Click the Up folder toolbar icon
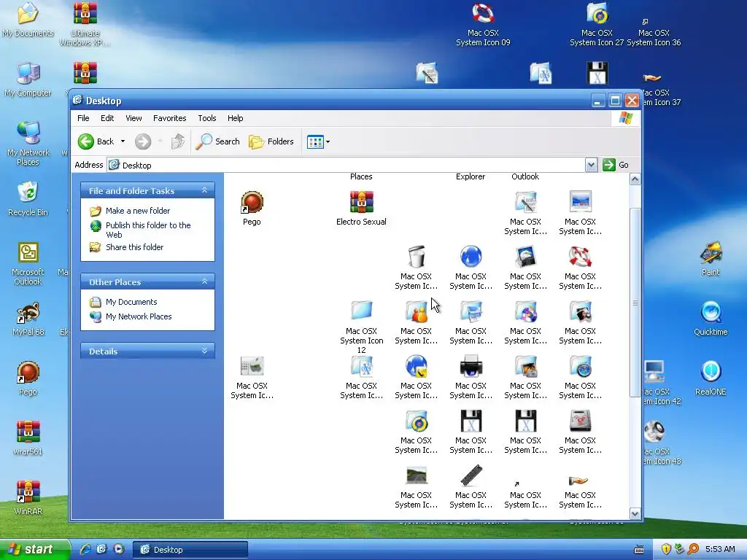 pyautogui.click(x=178, y=141)
